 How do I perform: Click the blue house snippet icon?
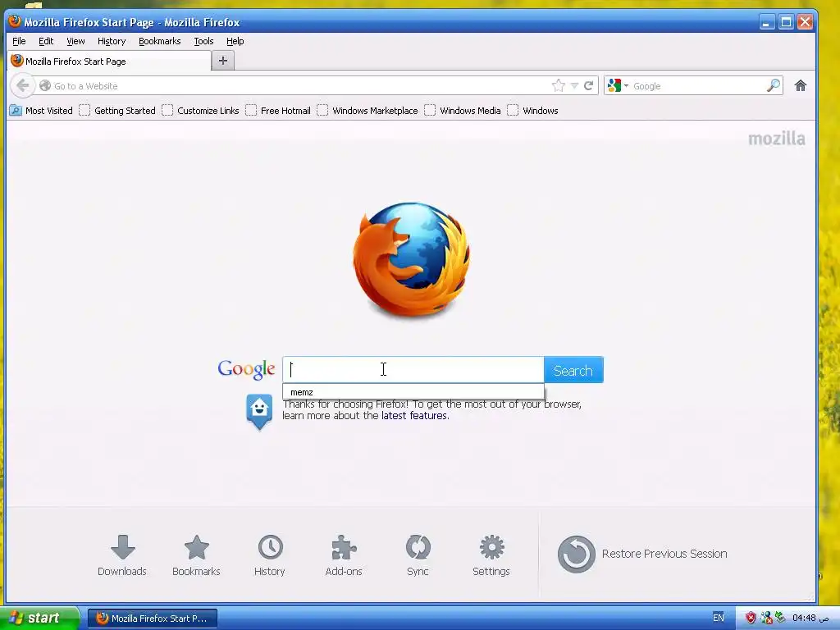259,412
